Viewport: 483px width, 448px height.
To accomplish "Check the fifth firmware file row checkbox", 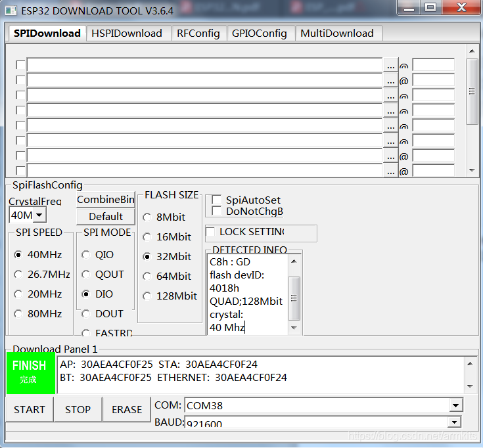I will 20,125.
